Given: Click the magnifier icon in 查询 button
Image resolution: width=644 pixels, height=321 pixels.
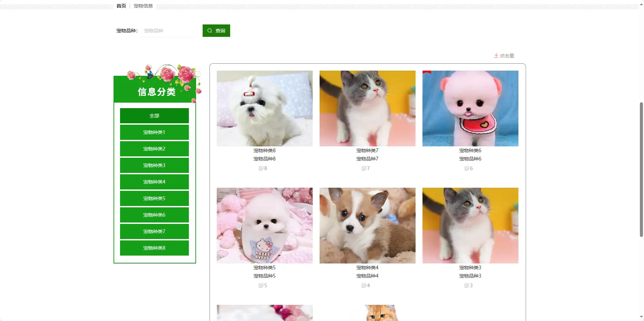Looking at the screenshot, I should coord(210,31).
